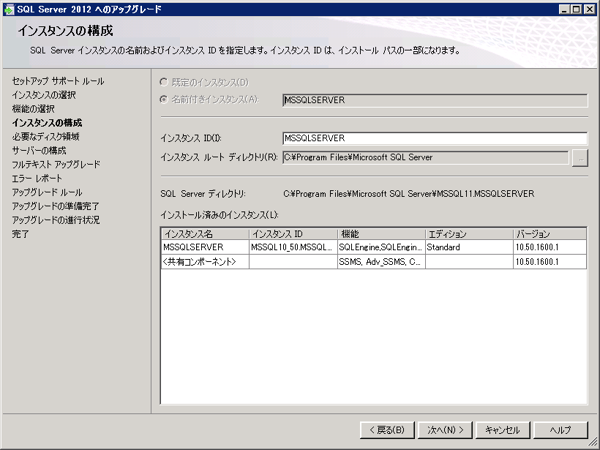
Task: Proceed with the 次へ(N) button
Action: point(445,430)
